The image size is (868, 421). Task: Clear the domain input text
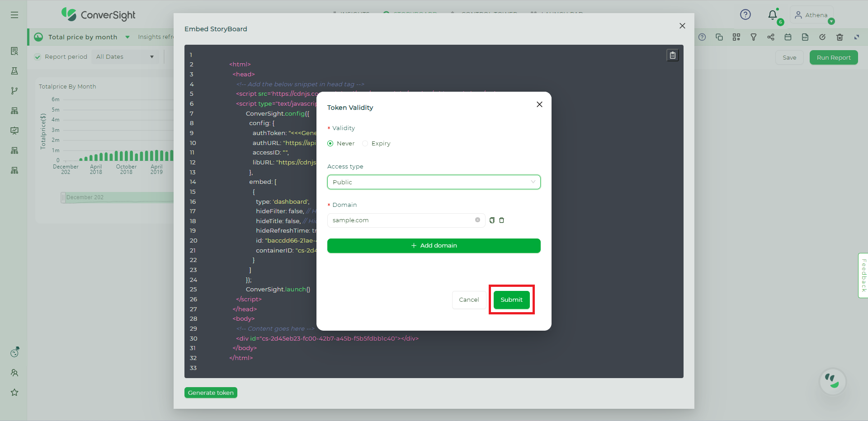tap(477, 220)
